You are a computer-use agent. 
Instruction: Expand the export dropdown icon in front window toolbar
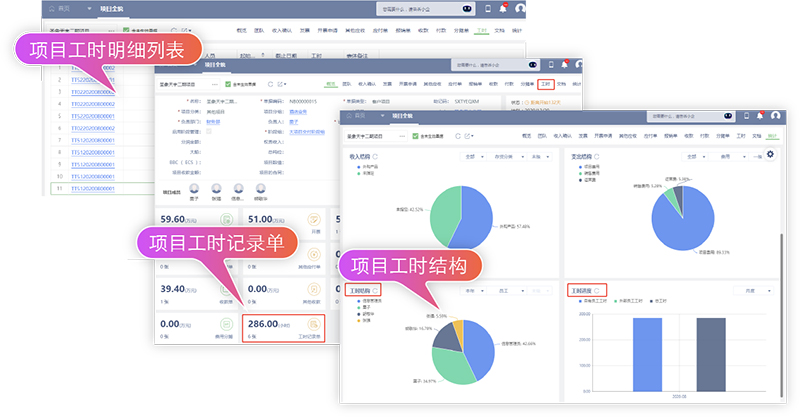[x=468, y=136]
